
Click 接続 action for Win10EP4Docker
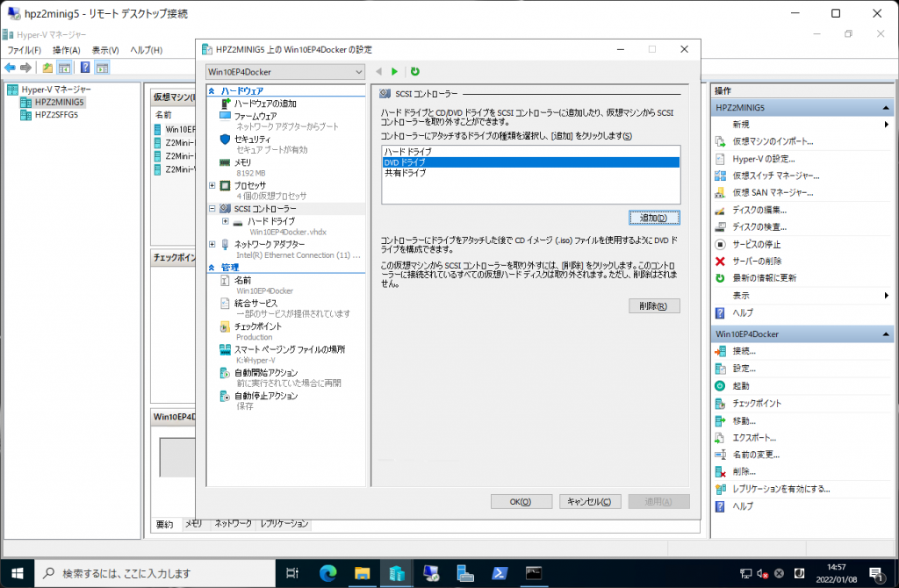click(744, 351)
